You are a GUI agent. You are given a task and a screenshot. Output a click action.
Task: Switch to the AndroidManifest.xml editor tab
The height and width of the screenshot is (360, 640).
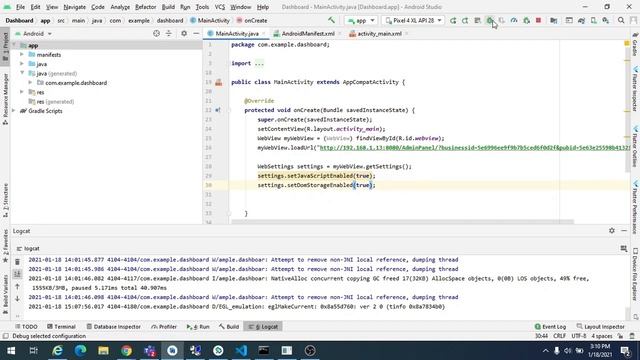[308, 34]
